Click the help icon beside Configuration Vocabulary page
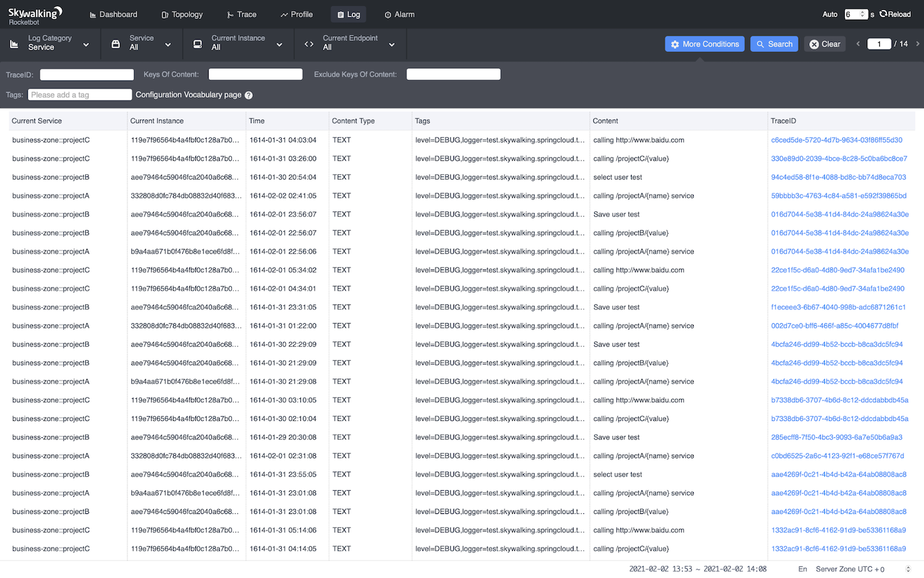 [248, 94]
